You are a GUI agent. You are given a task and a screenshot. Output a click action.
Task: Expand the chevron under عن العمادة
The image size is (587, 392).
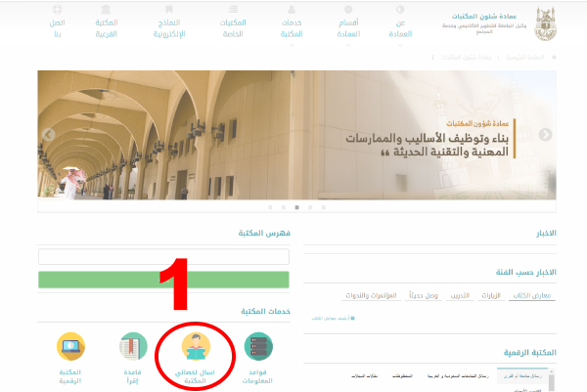click(400, 45)
